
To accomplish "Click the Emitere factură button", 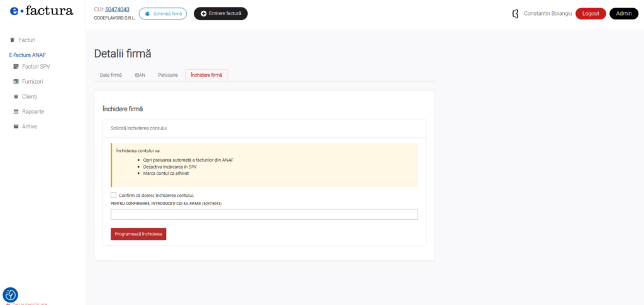I will pos(221,13).
